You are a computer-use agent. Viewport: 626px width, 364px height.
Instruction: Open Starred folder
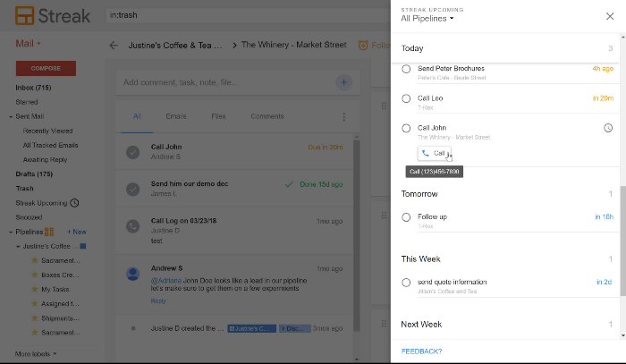(26, 102)
